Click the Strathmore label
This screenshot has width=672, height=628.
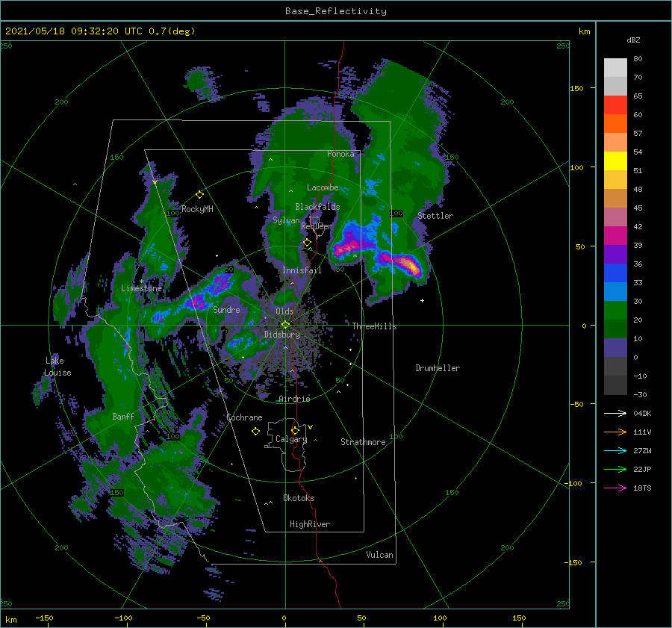(x=363, y=442)
